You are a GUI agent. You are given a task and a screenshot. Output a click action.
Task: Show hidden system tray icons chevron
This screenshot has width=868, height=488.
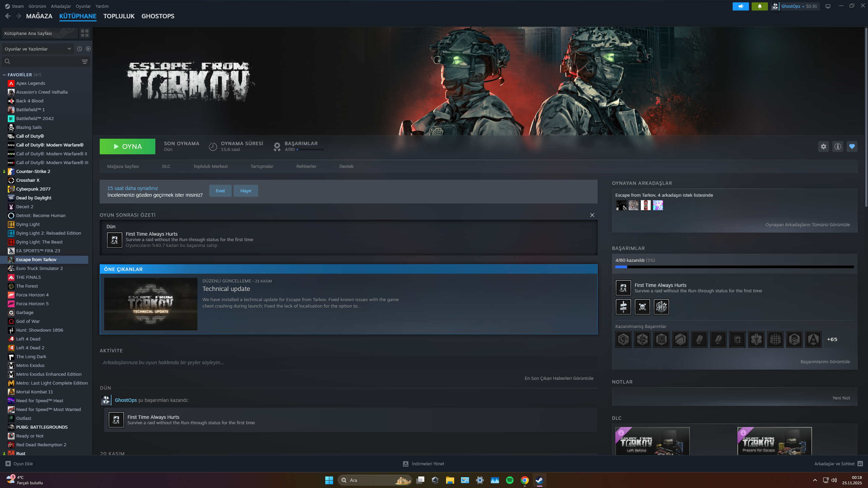coord(815,480)
